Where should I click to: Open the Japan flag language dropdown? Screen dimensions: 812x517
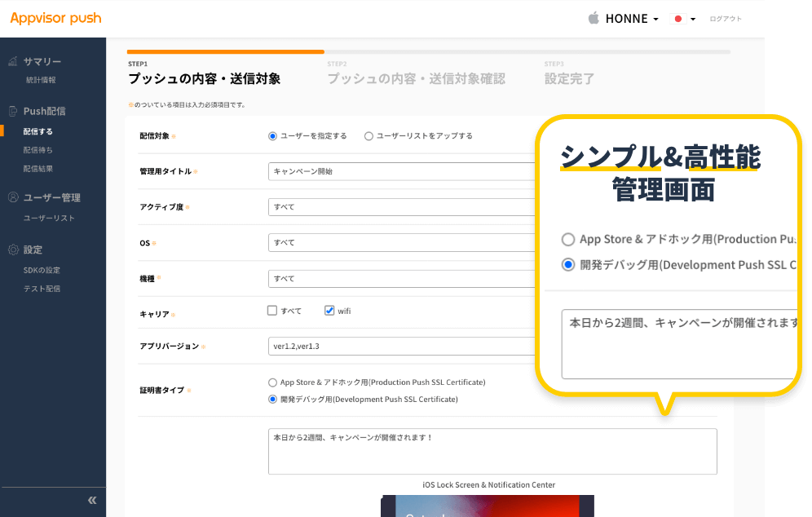point(684,19)
